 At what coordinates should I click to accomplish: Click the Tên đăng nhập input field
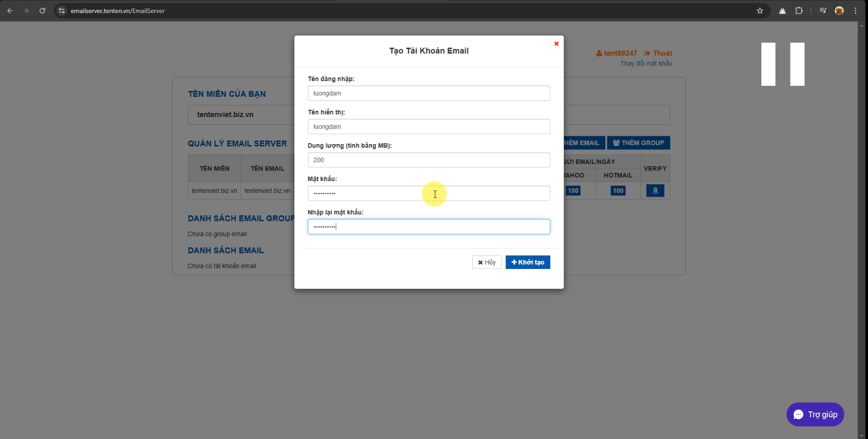coord(429,93)
